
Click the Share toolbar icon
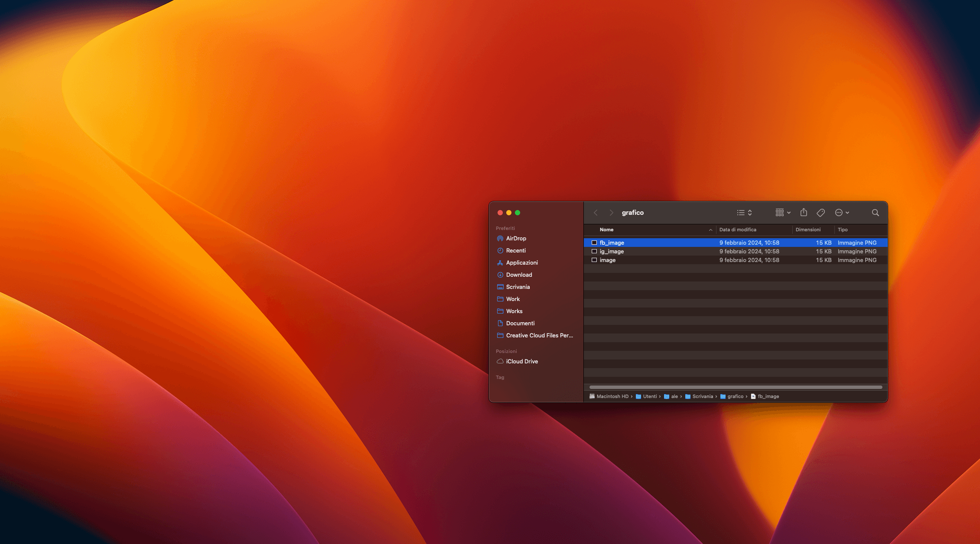point(804,212)
